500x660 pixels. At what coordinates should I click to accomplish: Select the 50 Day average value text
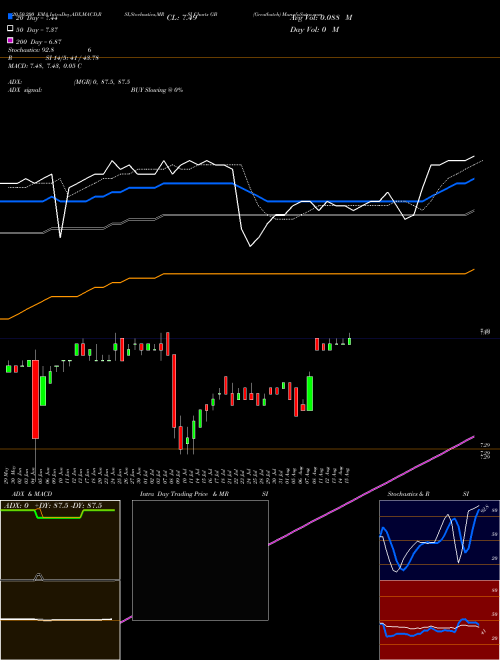click(x=37, y=29)
